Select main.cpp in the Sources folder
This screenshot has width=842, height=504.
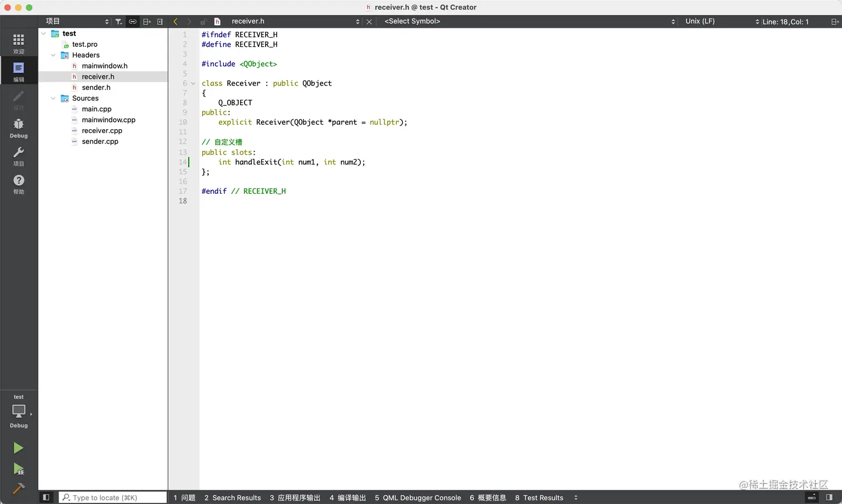point(96,109)
